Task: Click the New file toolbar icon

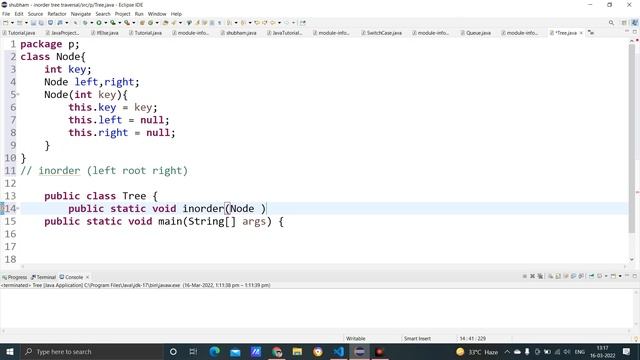Action: 5,23
